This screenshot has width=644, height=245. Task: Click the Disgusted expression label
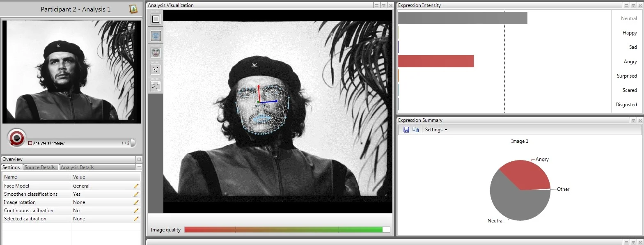click(x=626, y=105)
